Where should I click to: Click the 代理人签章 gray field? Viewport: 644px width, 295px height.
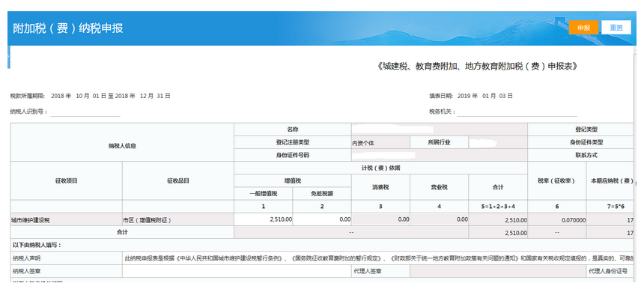pyautogui.click(x=498, y=271)
